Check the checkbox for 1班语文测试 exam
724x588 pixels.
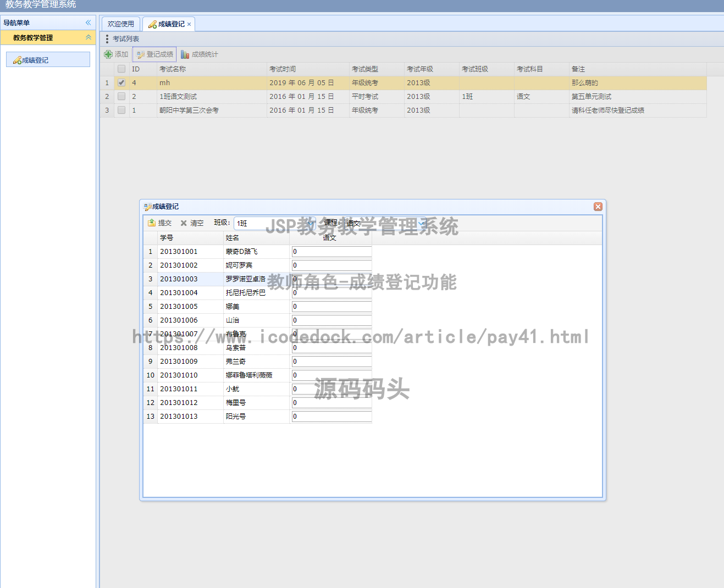coord(121,96)
